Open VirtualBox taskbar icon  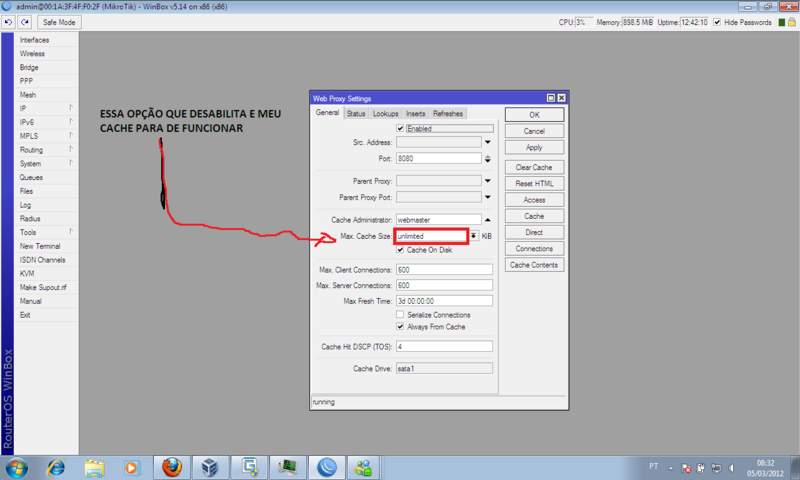pyautogui.click(x=210, y=468)
